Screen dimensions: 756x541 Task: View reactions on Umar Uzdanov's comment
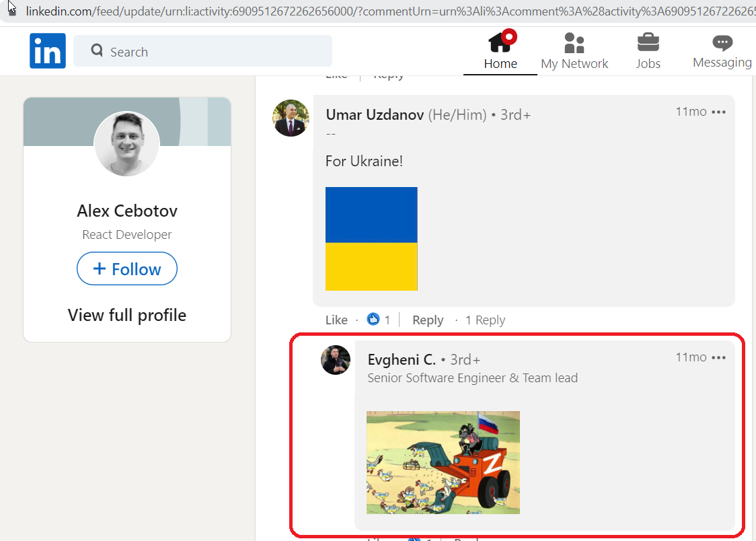point(379,319)
